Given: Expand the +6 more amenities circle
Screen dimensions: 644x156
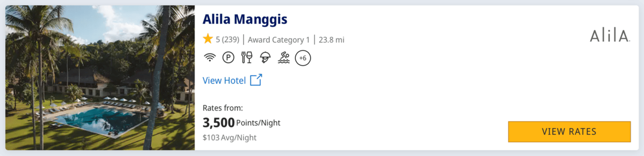Looking at the screenshot, I should (303, 58).
